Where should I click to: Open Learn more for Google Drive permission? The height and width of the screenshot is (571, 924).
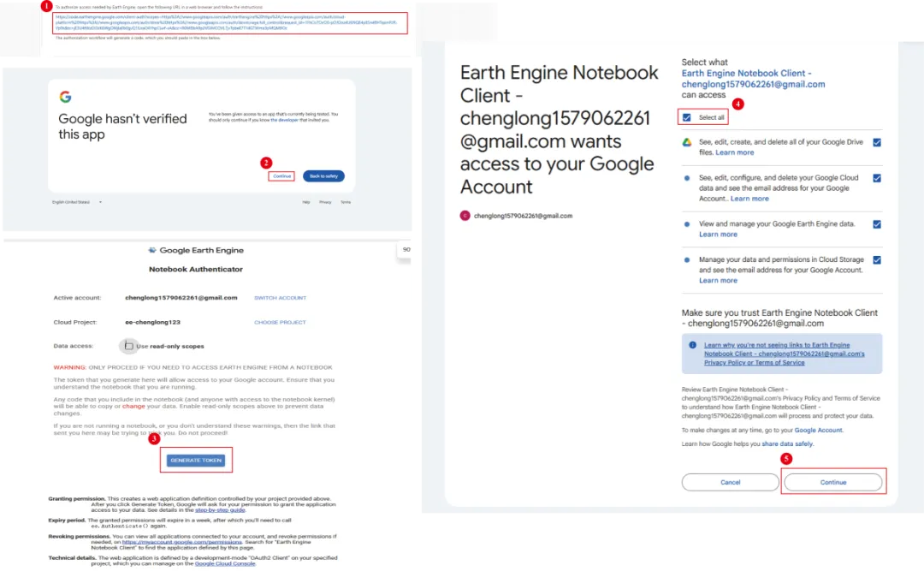(734, 152)
